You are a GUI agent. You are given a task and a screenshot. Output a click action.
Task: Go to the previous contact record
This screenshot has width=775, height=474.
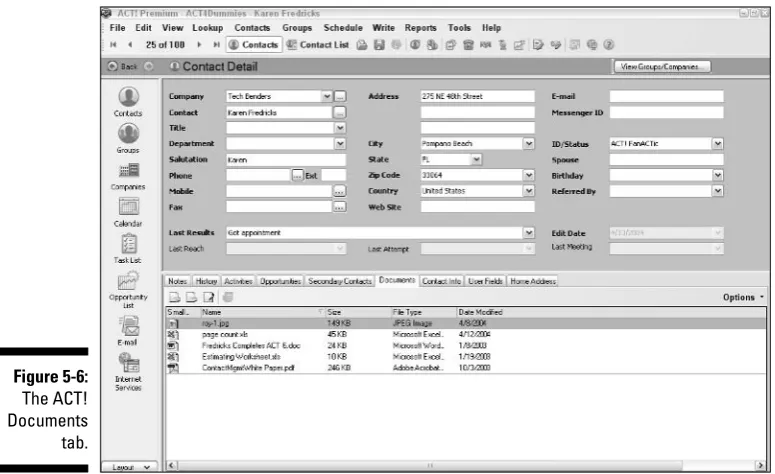(130, 45)
